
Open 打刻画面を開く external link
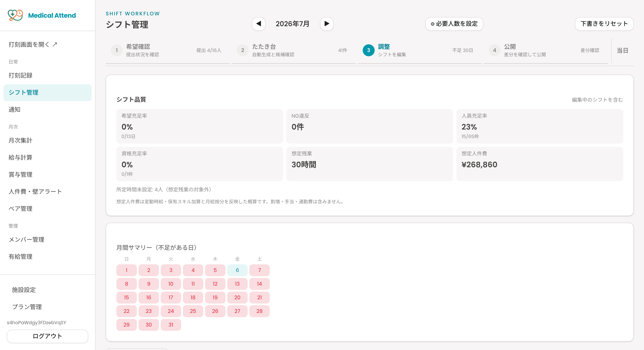click(x=33, y=45)
